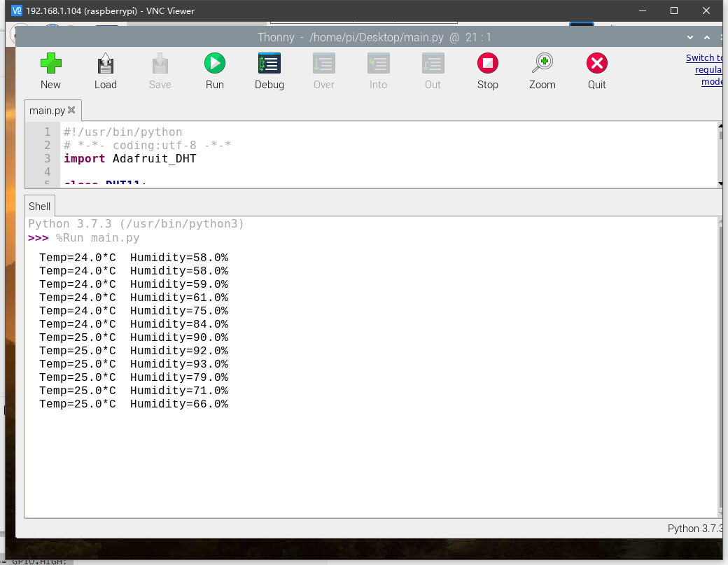Minimize the VNC Viewer window
Image resolution: width=728 pixels, height=565 pixels.
click(643, 11)
